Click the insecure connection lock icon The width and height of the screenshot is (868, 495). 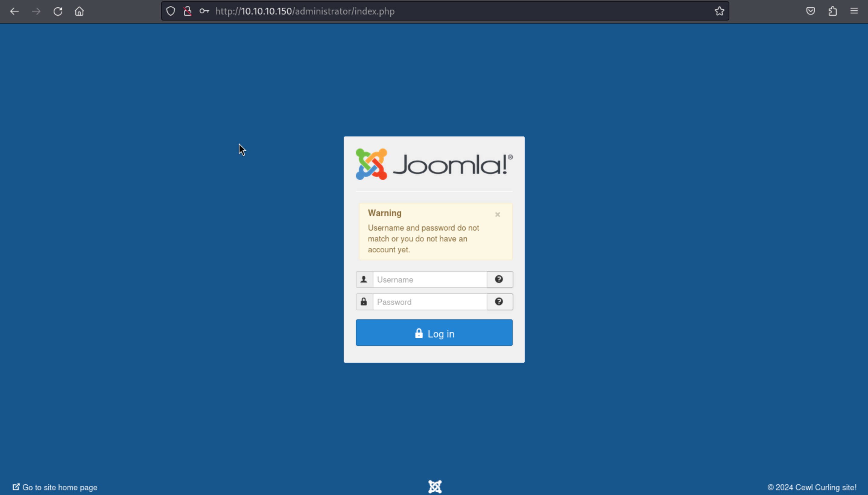click(187, 11)
